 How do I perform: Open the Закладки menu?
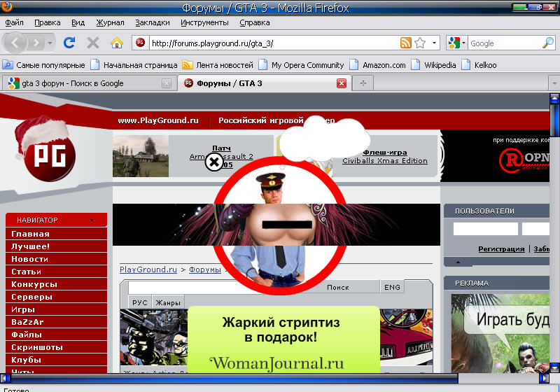(152, 22)
